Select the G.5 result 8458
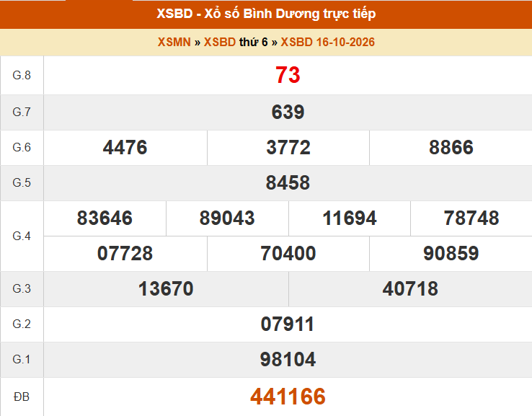 (x=288, y=182)
